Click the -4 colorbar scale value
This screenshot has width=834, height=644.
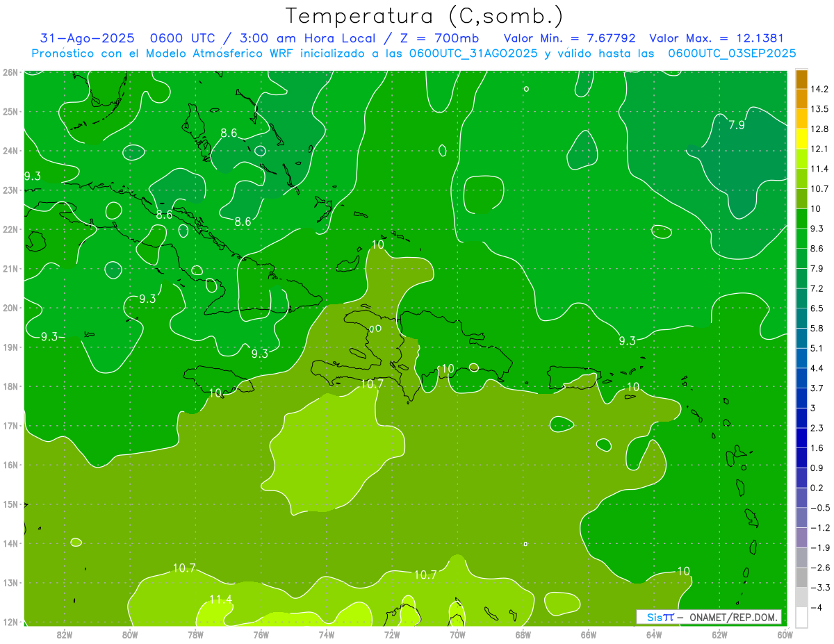coord(817,607)
